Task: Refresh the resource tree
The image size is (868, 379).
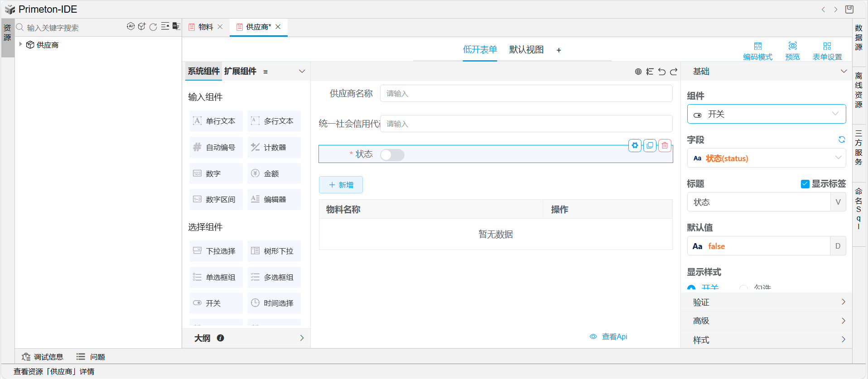Action: point(153,27)
